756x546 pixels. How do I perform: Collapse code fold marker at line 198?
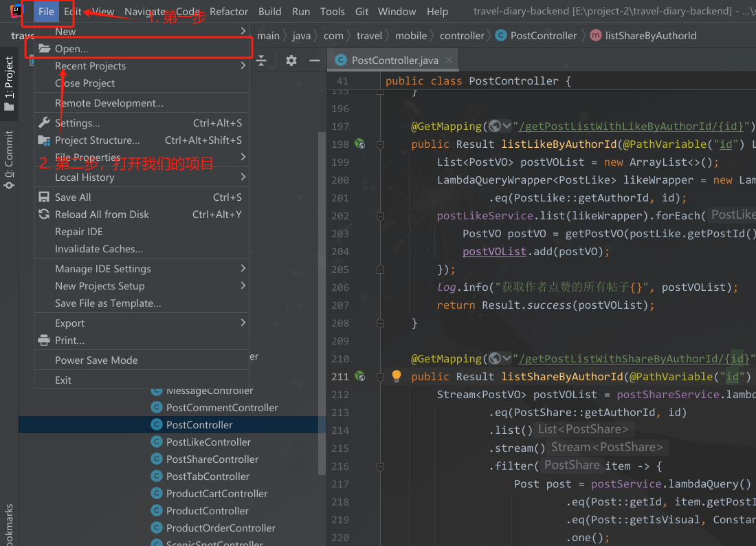click(381, 144)
